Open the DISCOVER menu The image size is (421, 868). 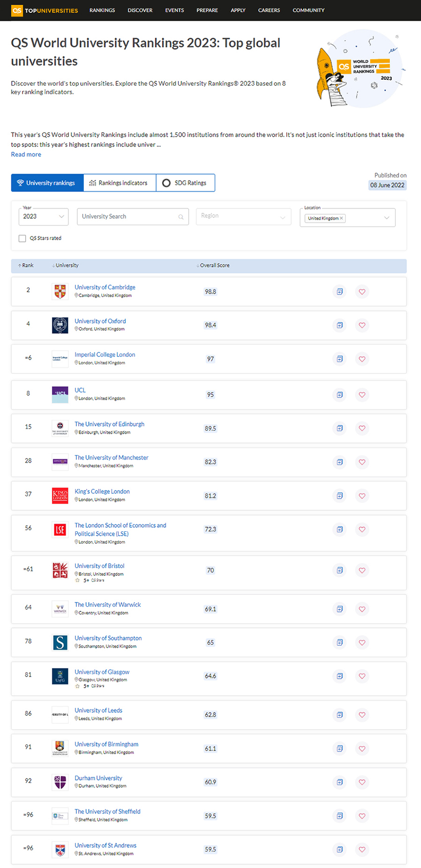pyautogui.click(x=140, y=10)
